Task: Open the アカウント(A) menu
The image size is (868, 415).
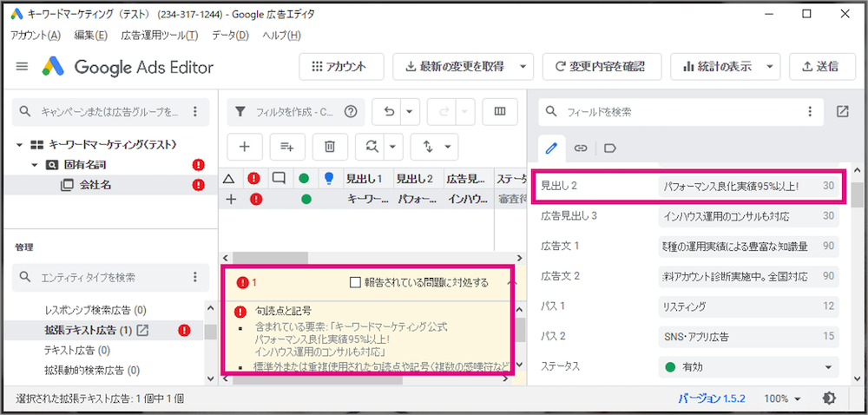Action: point(36,36)
